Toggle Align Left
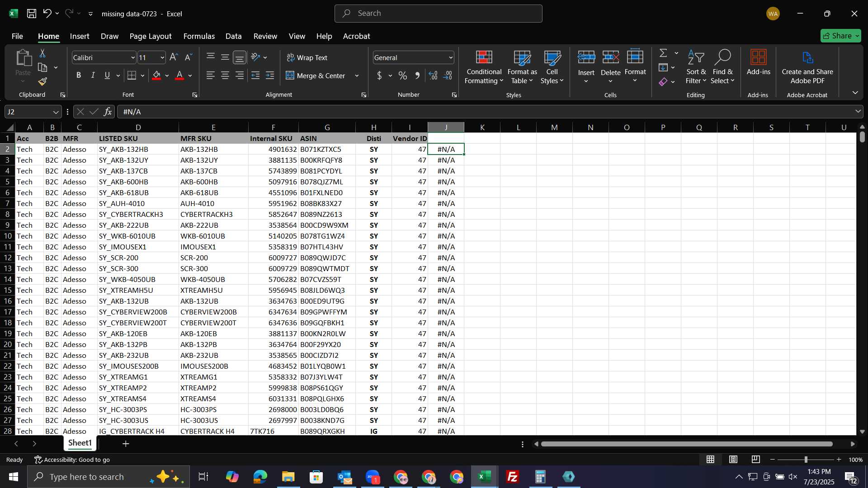The image size is (868, 488). (x=211, y=75)
